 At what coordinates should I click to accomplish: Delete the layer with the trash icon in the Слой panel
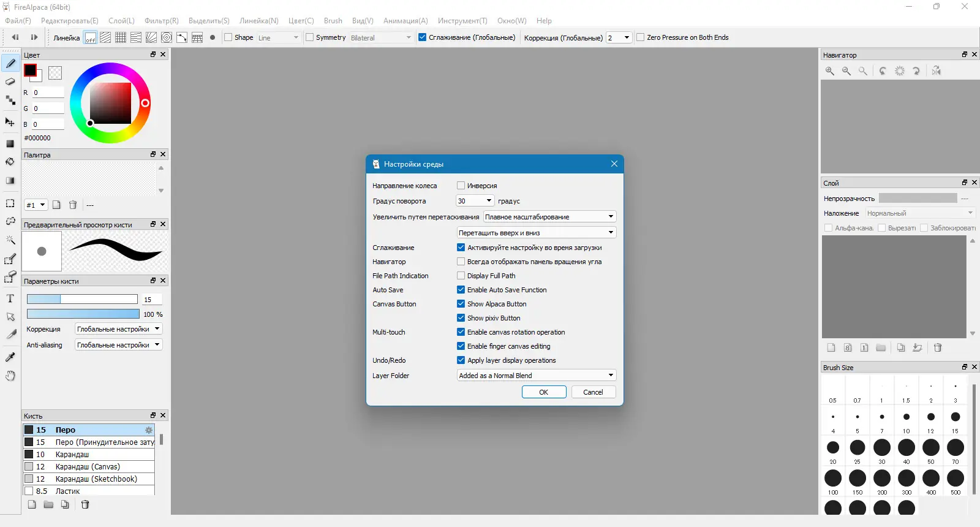(938, 347)
